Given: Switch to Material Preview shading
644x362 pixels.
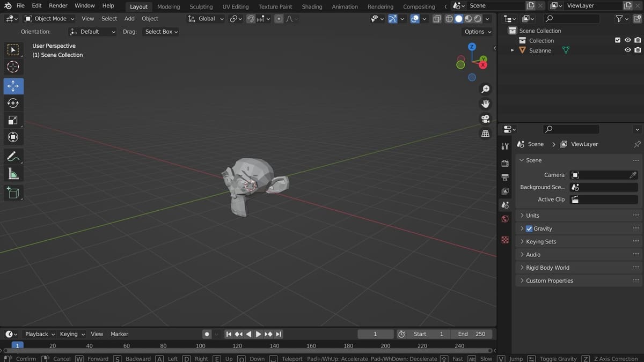Looking at the screenshot, I should [469, 19].
